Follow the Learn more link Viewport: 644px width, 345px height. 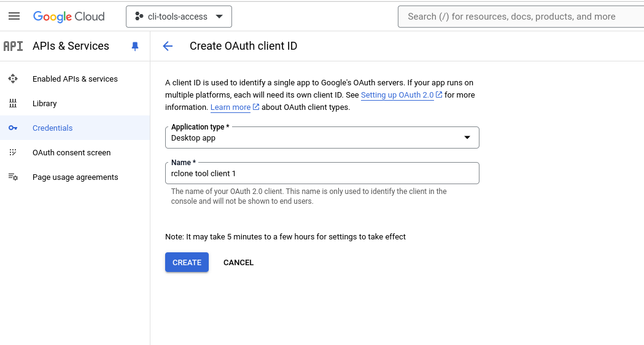[x=230, y=107]
